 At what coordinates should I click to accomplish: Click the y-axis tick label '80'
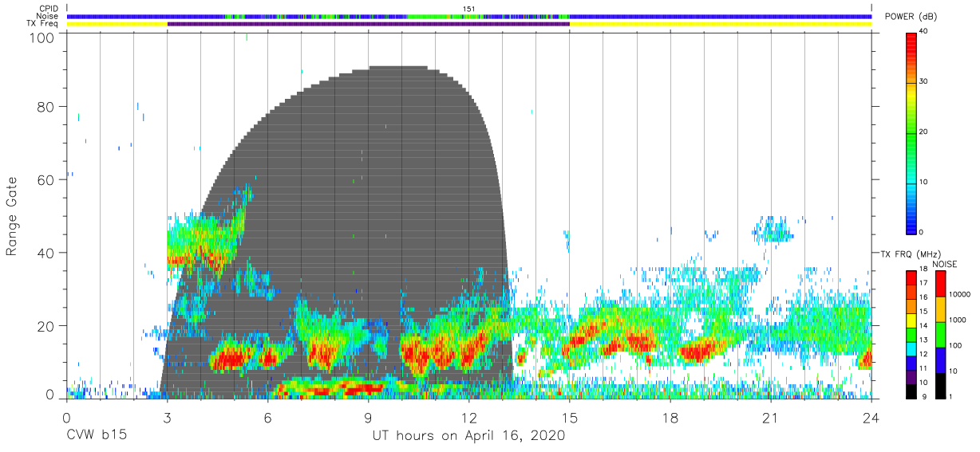click(45, 107)
